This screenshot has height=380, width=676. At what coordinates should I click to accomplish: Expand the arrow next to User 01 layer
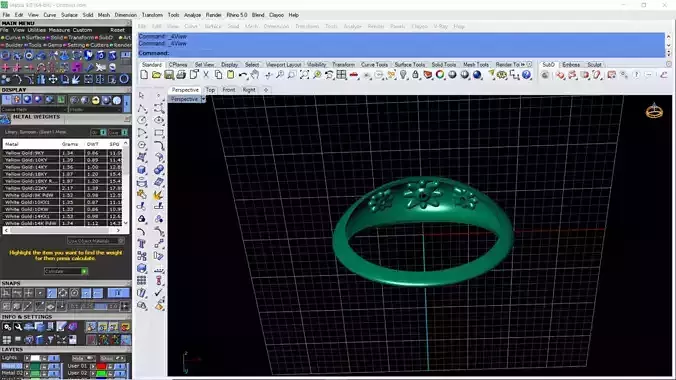click(x=93, y=366)
